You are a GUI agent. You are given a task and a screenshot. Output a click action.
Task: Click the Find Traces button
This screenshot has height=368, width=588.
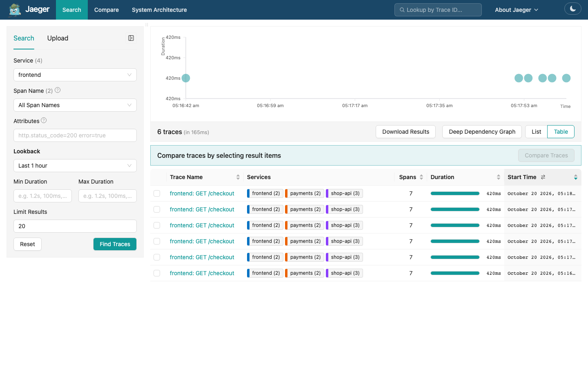click(115, 244)
